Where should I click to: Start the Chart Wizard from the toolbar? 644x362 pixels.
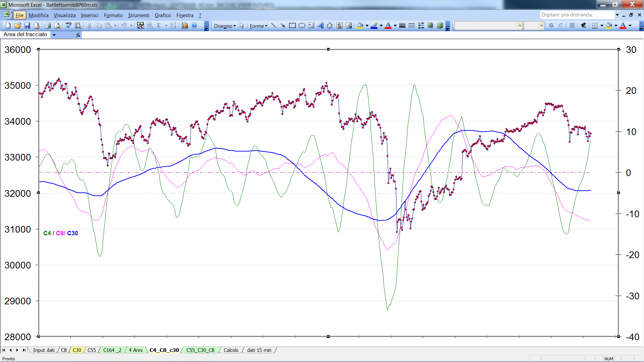pyautogui.click(x=184, y=25)
